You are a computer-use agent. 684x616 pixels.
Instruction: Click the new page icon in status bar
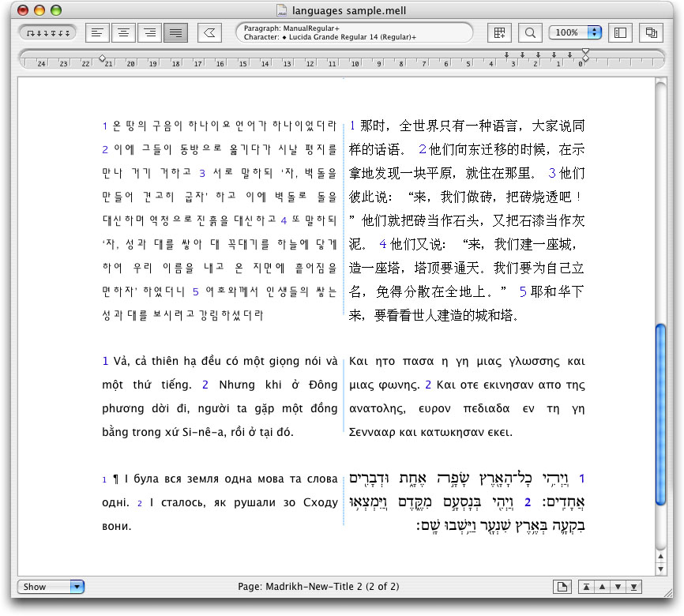tap(562, 587)
